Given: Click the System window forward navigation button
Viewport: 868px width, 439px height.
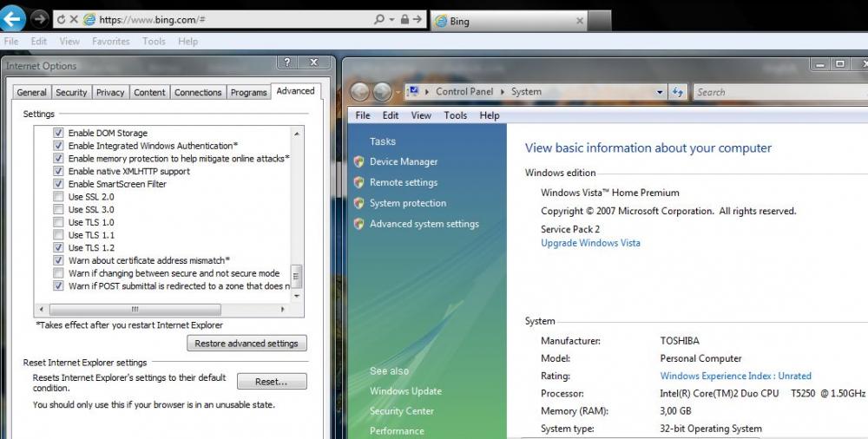Looking at the screenshot, I should 383,92.
